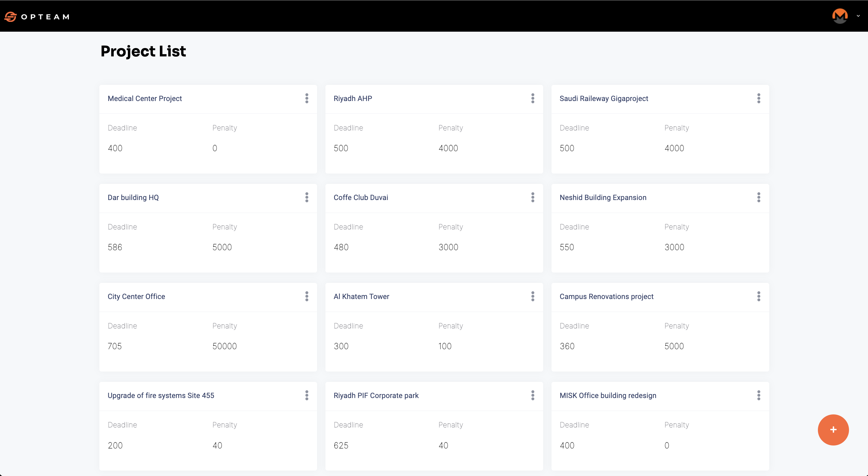
Task: Open the Riyadh AHP project title
Action: click(352, 98)
